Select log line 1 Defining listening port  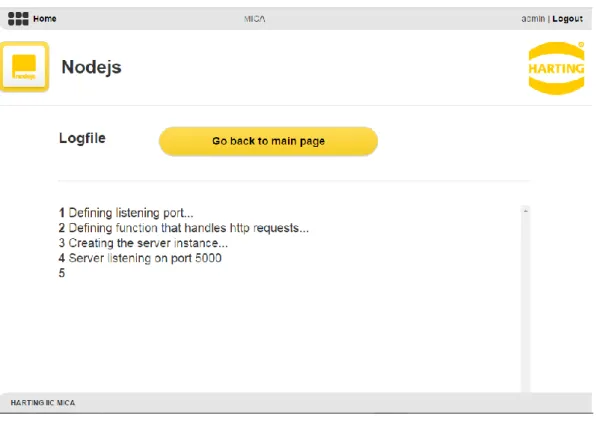coord(126,213)
